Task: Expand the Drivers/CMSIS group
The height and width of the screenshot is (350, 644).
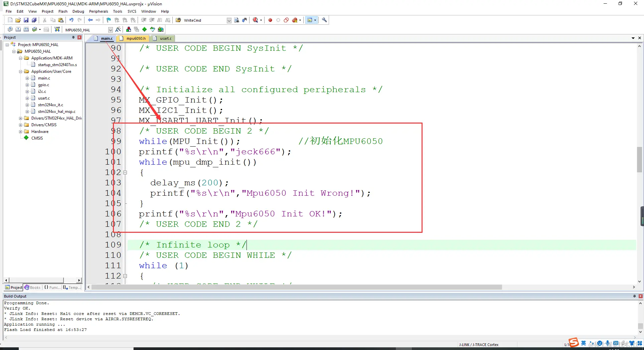Action: pyautogui.click(x=20, y=125)
